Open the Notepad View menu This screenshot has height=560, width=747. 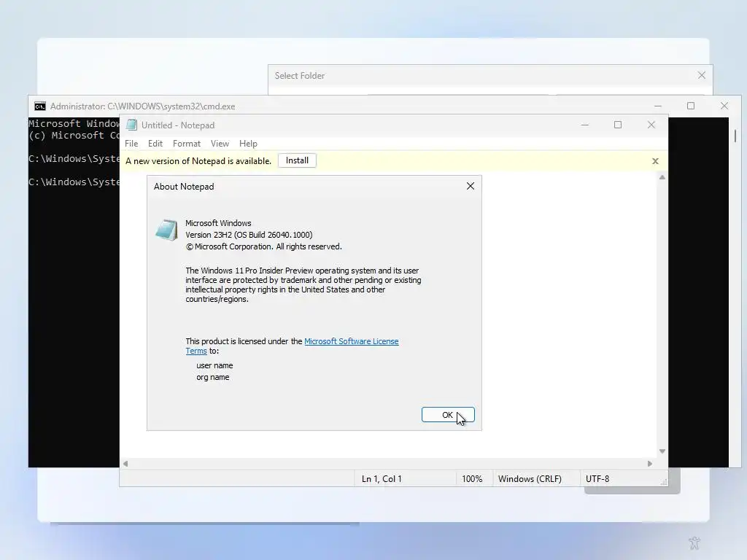coord(220,144)
